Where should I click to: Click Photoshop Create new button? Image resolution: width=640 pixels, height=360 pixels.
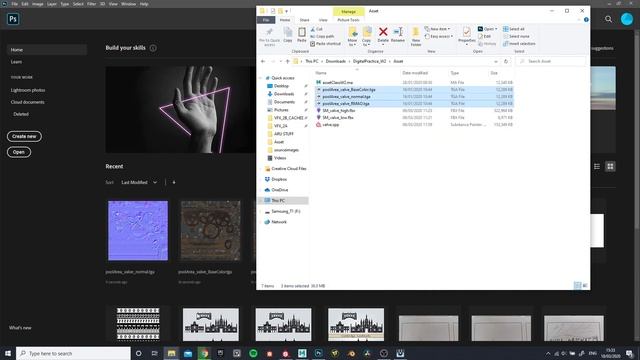(24, 136)
